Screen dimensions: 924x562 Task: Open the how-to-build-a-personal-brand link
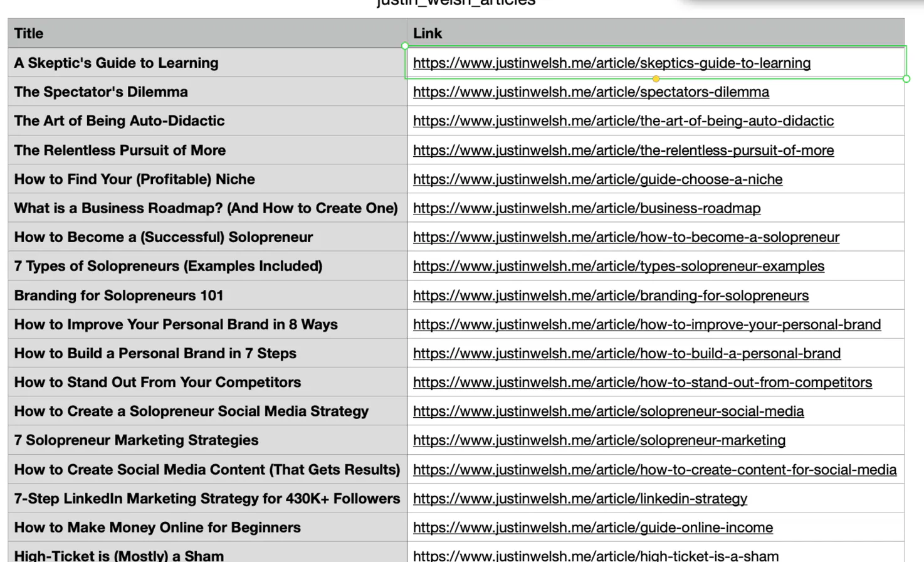point(627,353)
